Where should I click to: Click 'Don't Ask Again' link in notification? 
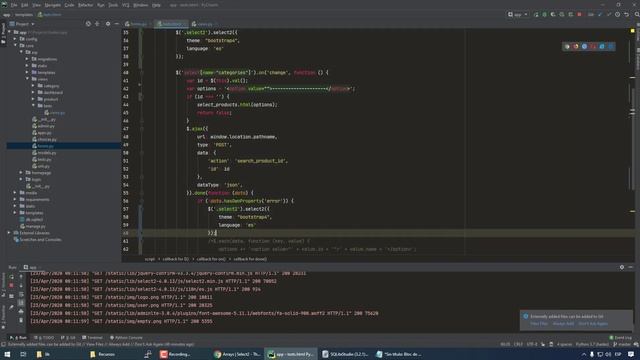(593, 324)
